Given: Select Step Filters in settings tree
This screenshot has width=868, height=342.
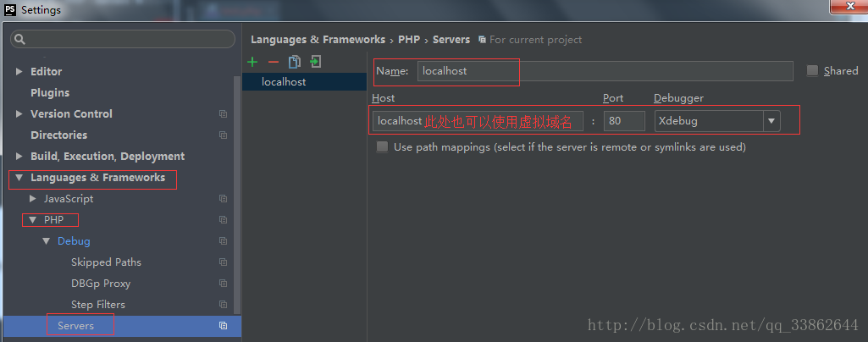Looking at the screenshot, I should (98, 305).
